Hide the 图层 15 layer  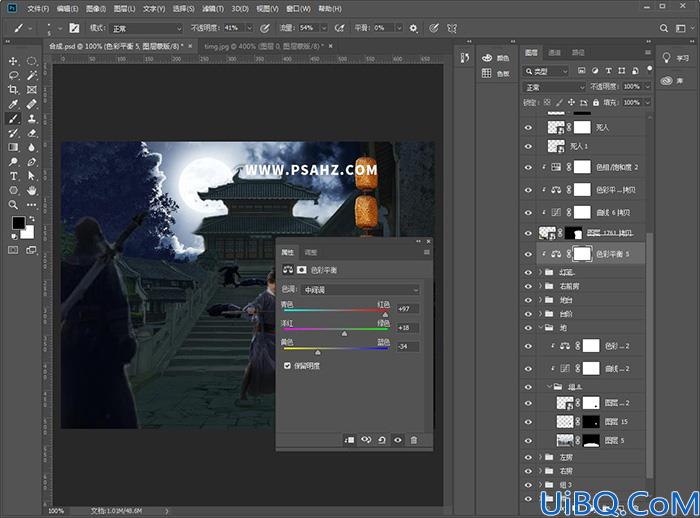tap(528, 422)
